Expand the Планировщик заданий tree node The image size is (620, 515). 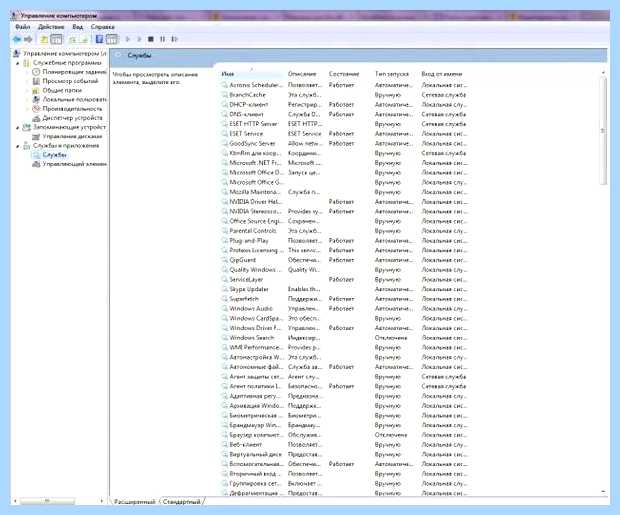click(x=27, y=72)
